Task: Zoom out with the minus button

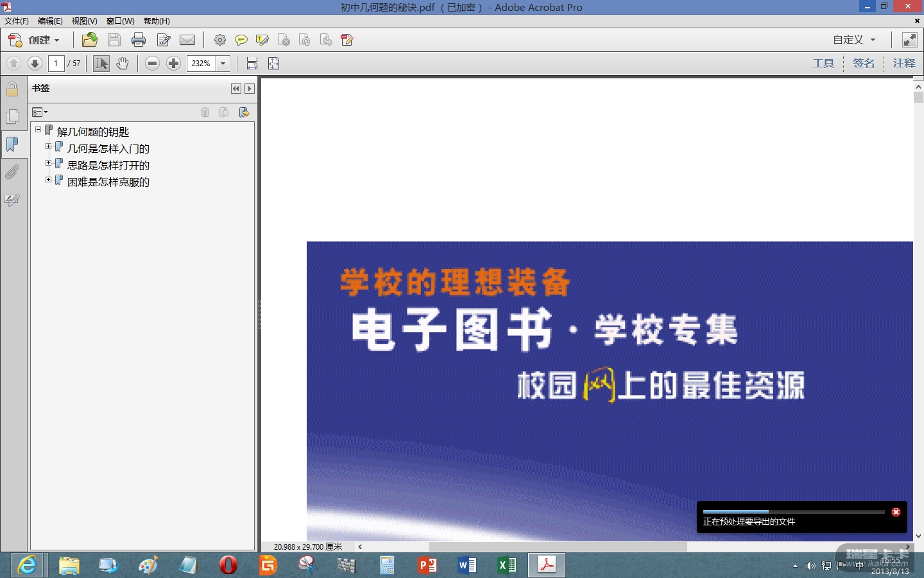Action: 152,63
